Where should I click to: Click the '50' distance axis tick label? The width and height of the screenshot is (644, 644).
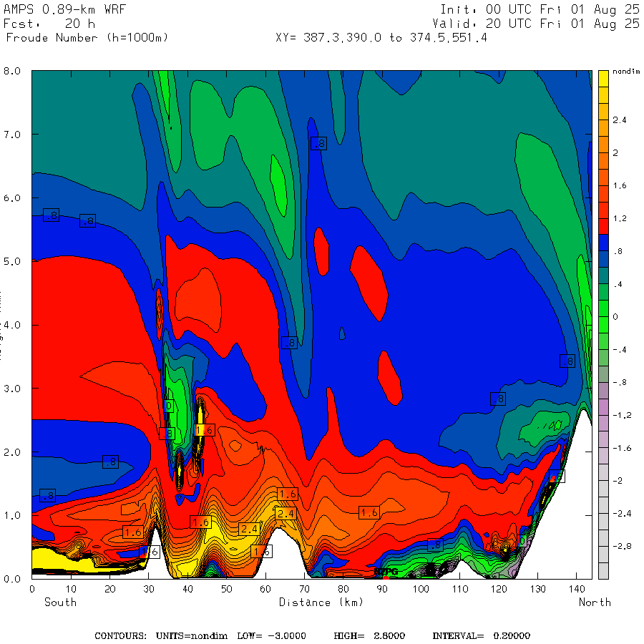point(227,589)
